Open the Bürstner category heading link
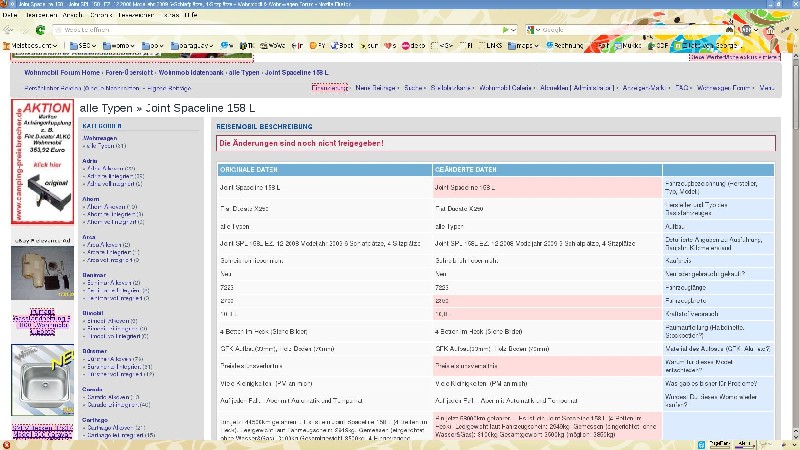Screen dimensions: 800x450 94,351
